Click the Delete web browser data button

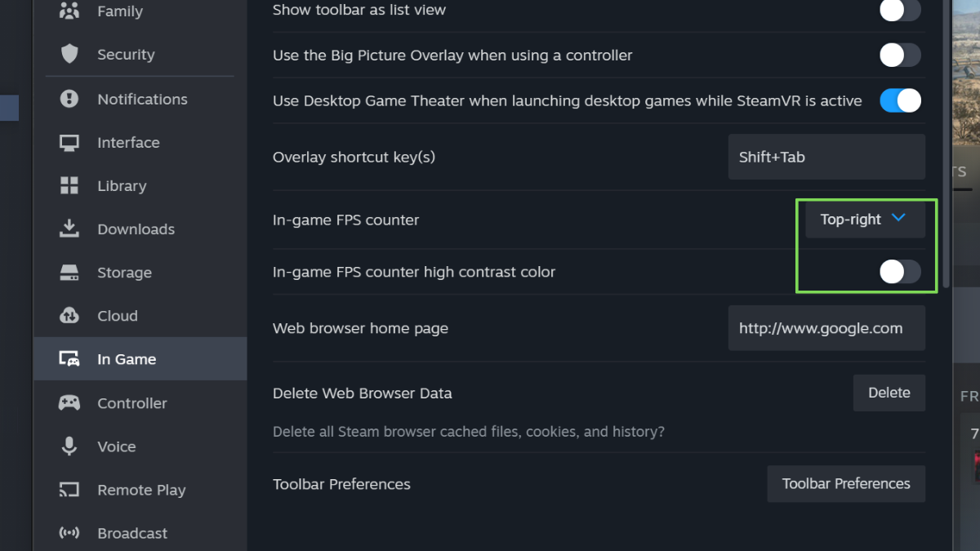[889, 393]
